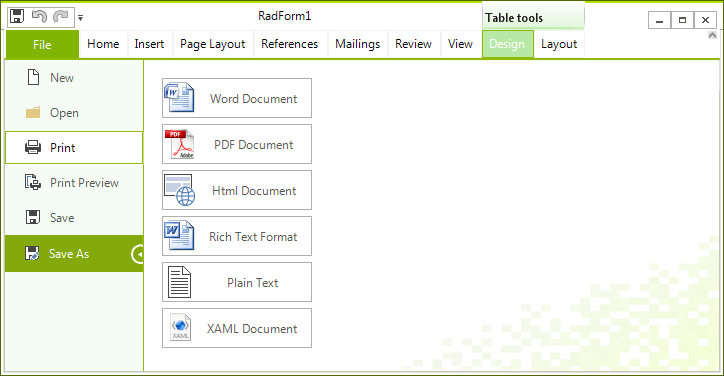
Task: Maximize the RadForm1 window
Action: (682, 20)
